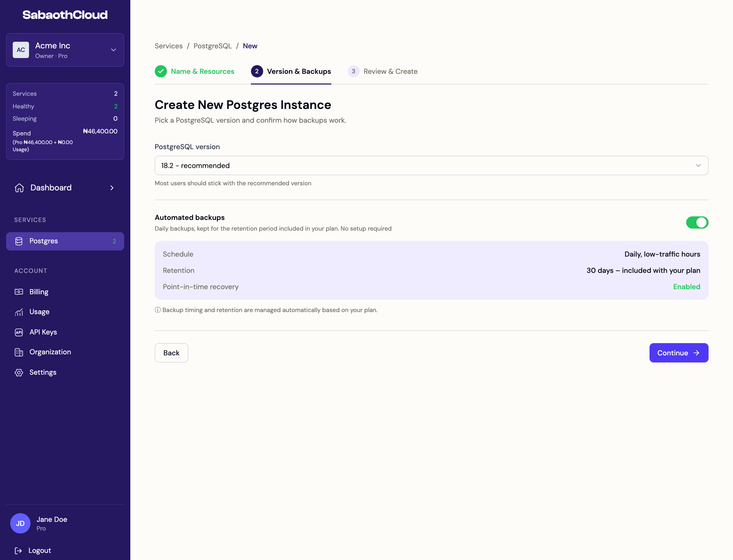Viewport: 733px width, 560px height.
Task: Jump to Review & Create step
Action: 382,71
